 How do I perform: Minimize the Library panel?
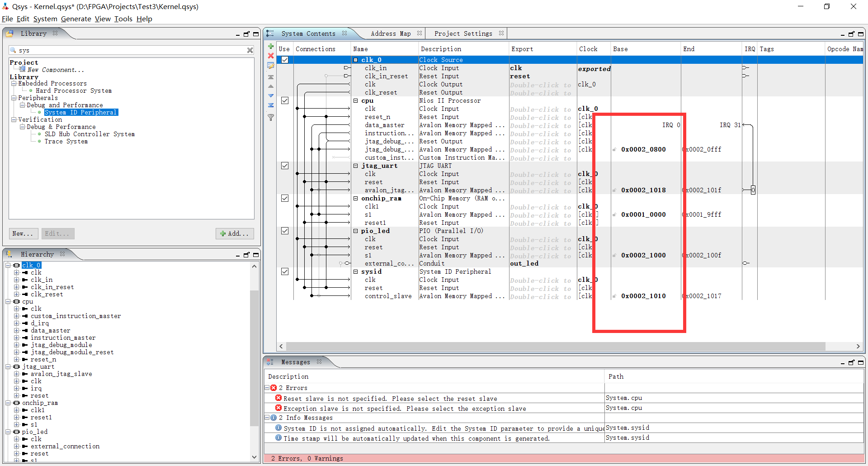click(x=238, y=34)
